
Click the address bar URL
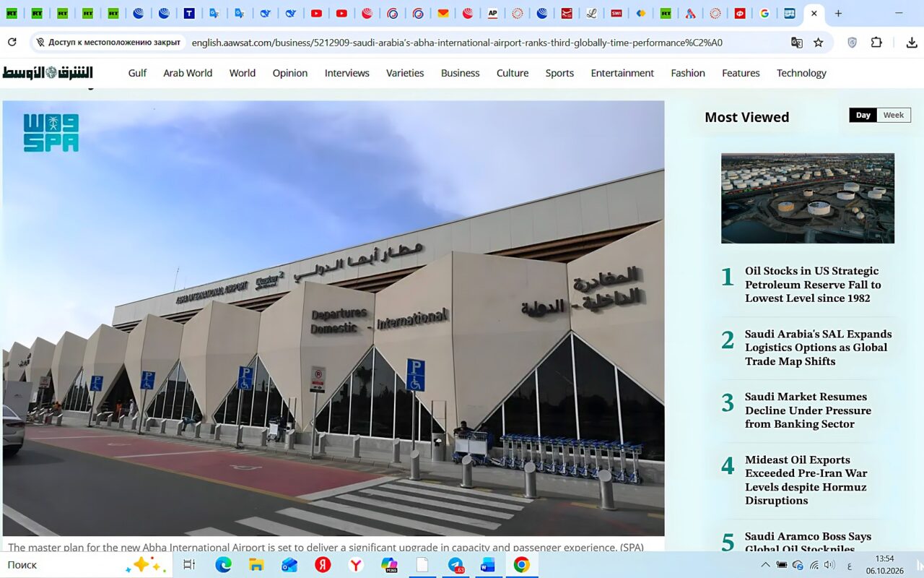(457, 43)
